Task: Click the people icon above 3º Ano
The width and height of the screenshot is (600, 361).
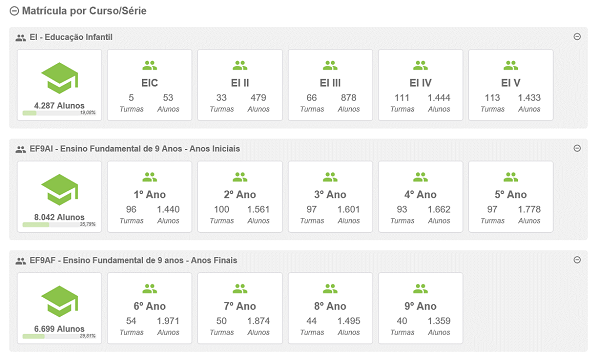Action: point(330,177)
